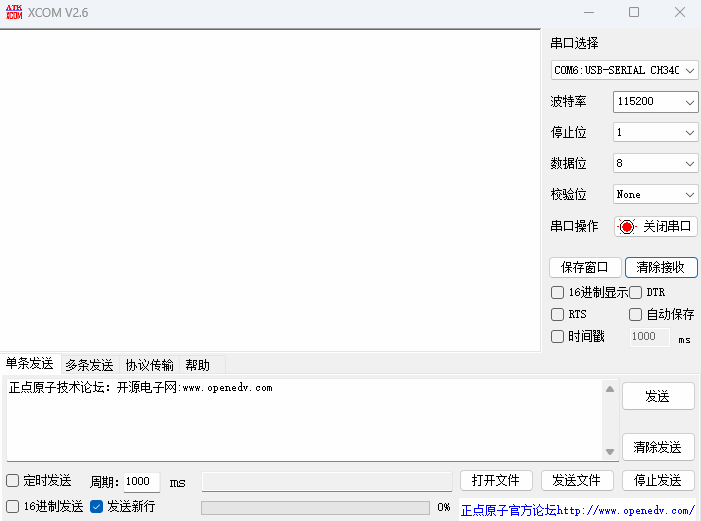The height and width of the screenshot is (521, 701).
Task: Toggle the 自动保存 checkbox
Action: [635, 314]
